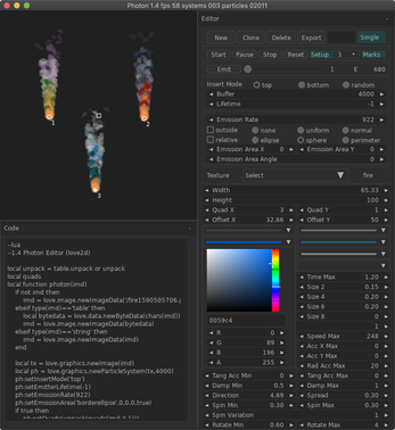The width and height of the screenshot is (395, 430).
Task: Decrease Emission Area Angle value
Action: tap(211, 159)
